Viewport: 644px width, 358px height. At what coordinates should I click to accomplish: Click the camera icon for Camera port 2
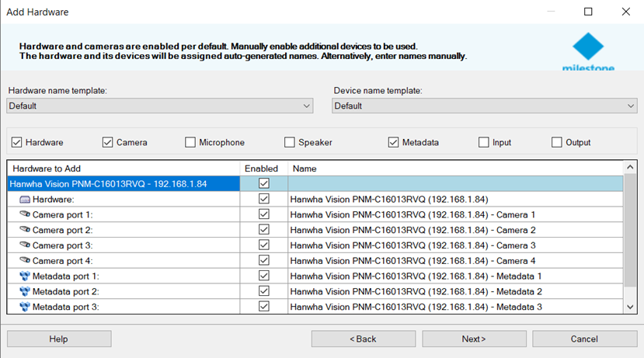click(x=25, y=230)
